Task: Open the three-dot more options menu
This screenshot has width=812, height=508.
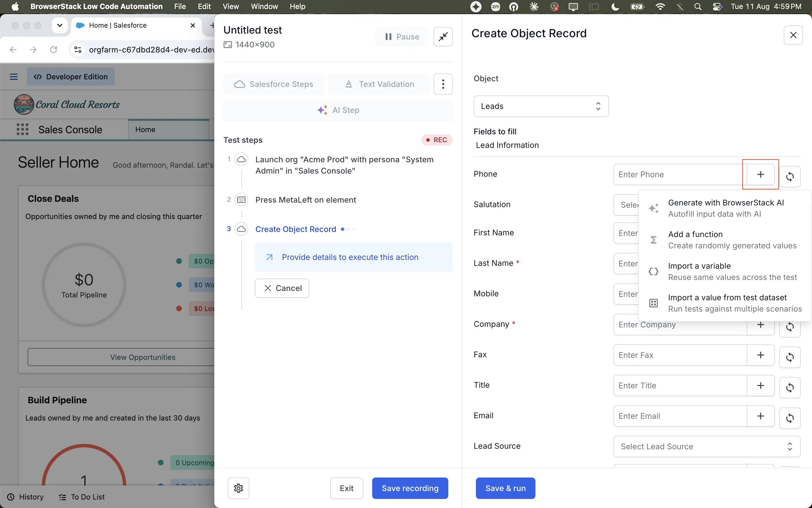Action: (443, 84)
